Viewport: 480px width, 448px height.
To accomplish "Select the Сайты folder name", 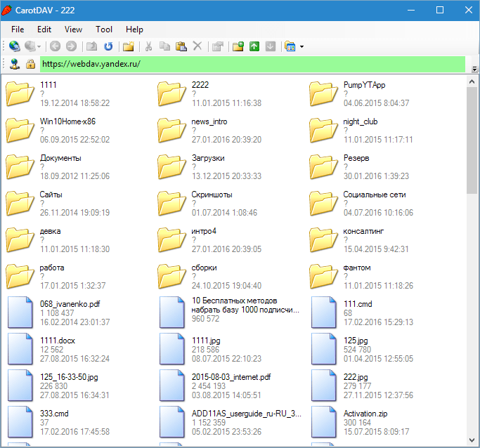I will [51, 195].
